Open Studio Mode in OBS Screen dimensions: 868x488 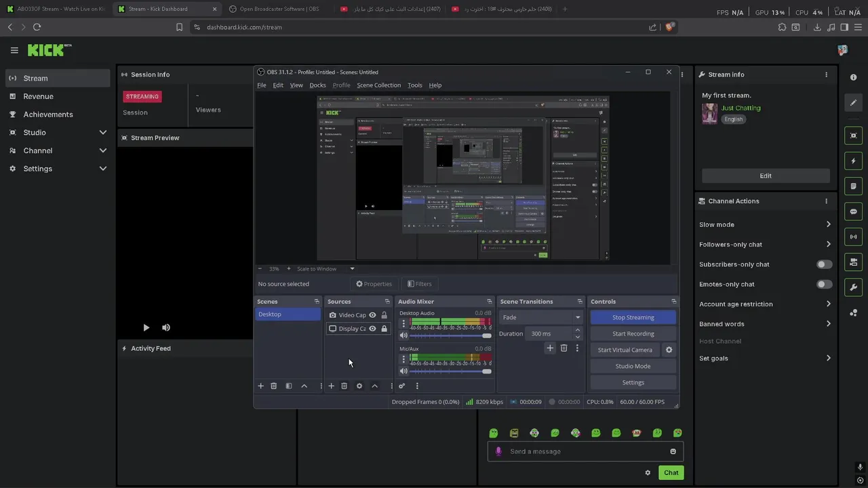[633, 366]
